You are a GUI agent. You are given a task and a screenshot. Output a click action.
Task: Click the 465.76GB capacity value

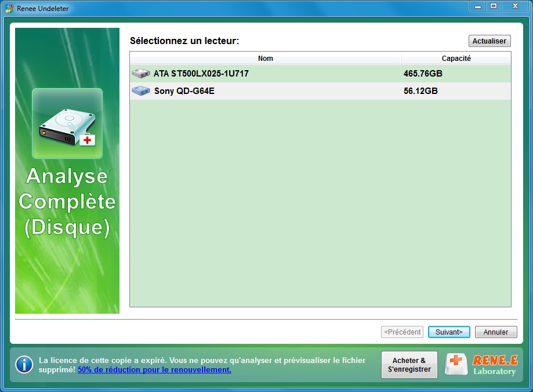(423, 74)
